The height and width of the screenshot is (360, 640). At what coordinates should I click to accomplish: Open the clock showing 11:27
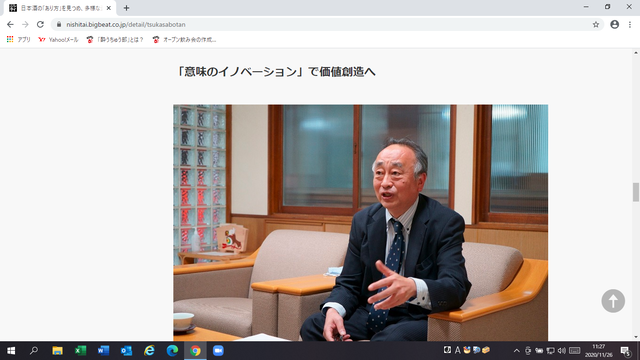[599, 351]
